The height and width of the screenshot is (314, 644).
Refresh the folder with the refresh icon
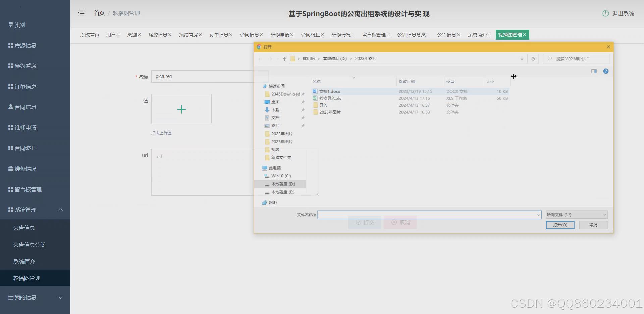click(x=533, y=59)
